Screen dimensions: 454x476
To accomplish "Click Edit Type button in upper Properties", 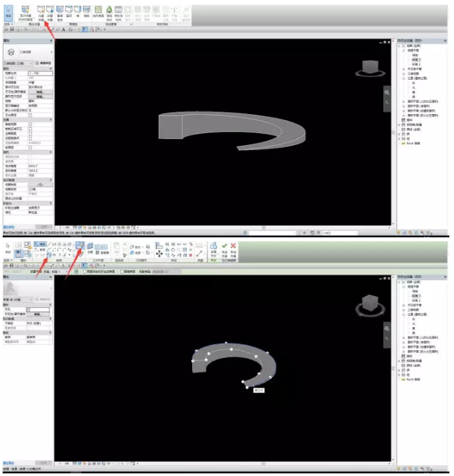I will pos(43,63).
